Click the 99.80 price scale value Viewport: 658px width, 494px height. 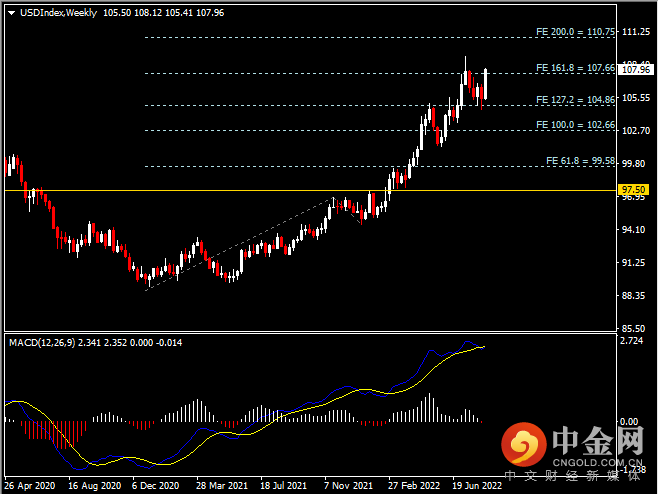click(634, 164)
